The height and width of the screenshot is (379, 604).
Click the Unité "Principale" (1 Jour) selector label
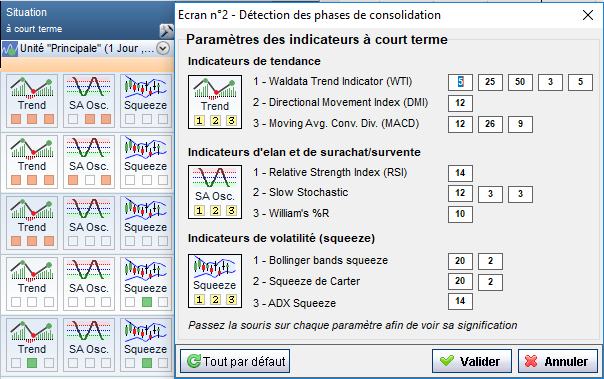coord(87,49)
